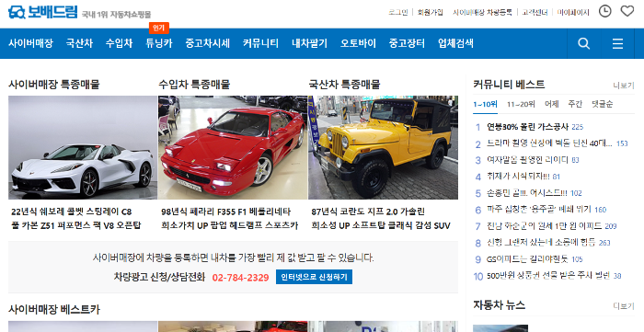Click subtitle 희소가치 UP 팝업 헤드램프 스포츠카

pyautogui.click(x=230, y=225)
